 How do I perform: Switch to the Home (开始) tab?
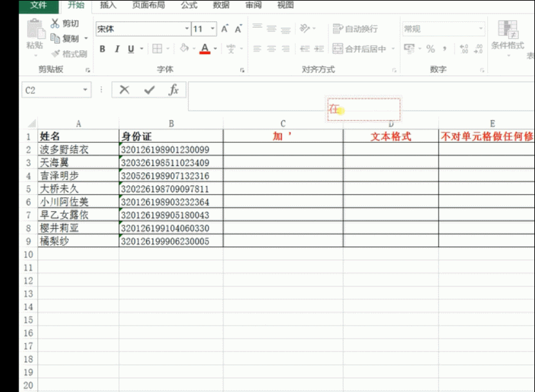pyautogui.click(x=76, y=5)
